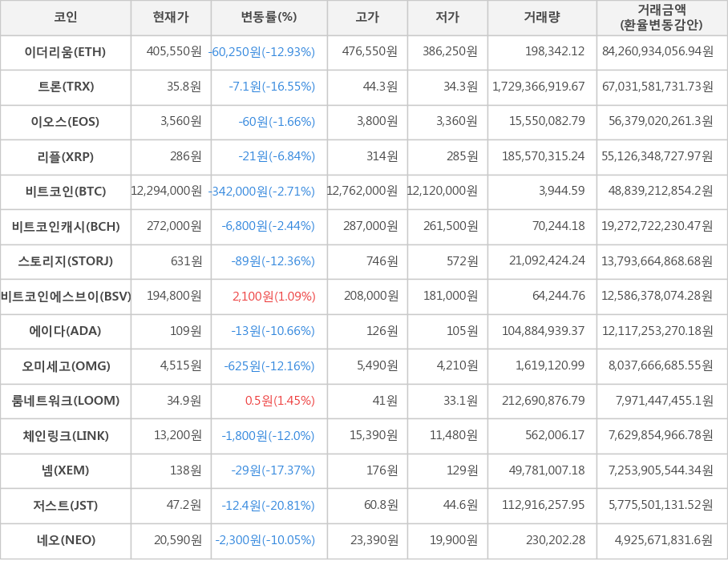Select the 에이다(ADA) coin name

(x=66, y=331)
